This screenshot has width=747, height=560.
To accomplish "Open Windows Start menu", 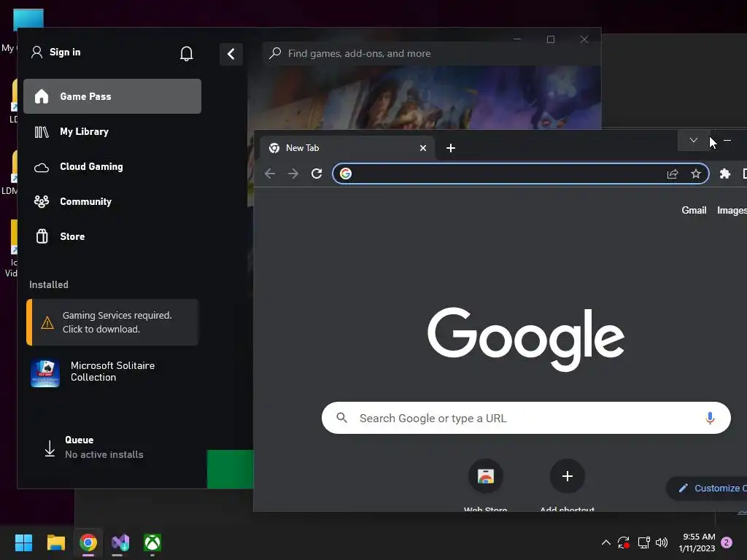I will click(23, 542).
